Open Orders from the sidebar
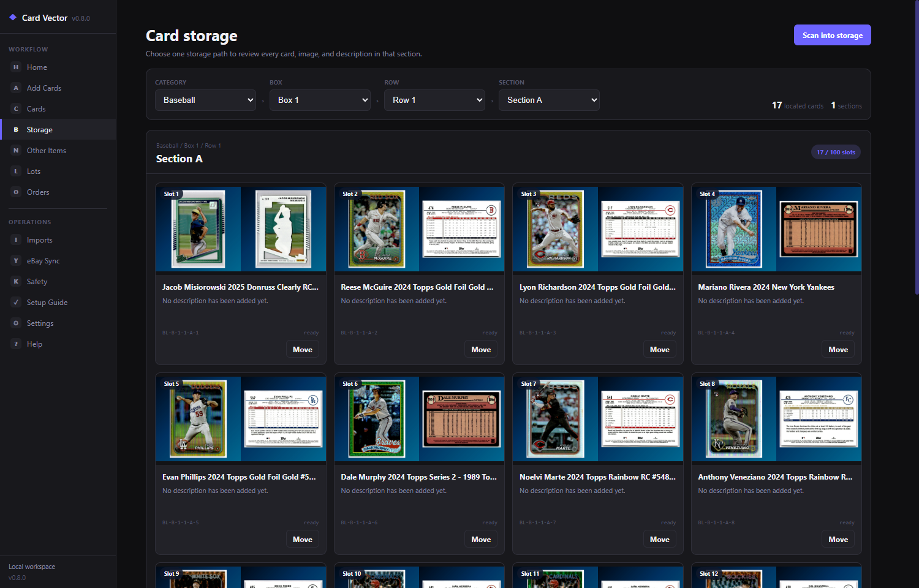This screenshot has width=919, height=588. (x=58, y=192)
